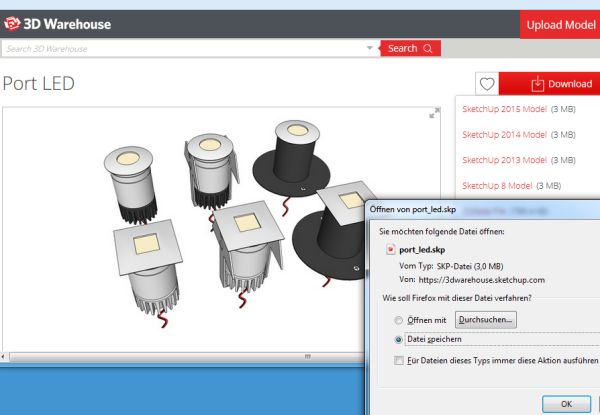Click the horizontal scrollbar below the viewer
Image resolution: width=600 pixels, height=415 pixels.
pyautogui.click(x=180, y=355)
